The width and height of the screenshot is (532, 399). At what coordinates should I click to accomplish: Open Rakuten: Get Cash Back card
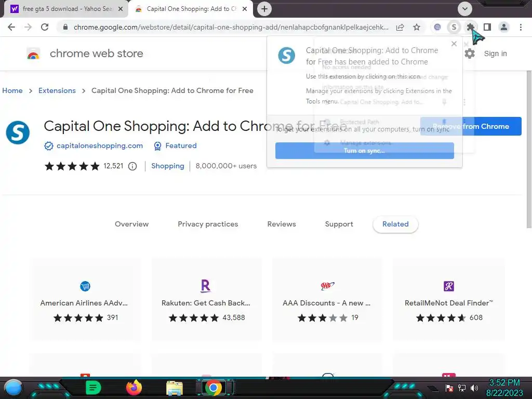(x=206, y=299)
